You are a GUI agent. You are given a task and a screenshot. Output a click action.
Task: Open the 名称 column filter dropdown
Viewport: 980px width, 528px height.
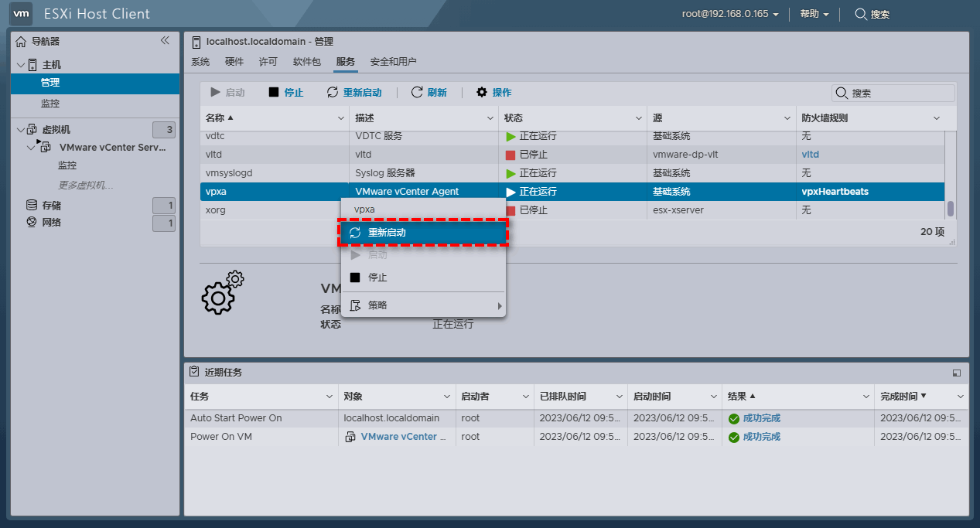point(341,118)
